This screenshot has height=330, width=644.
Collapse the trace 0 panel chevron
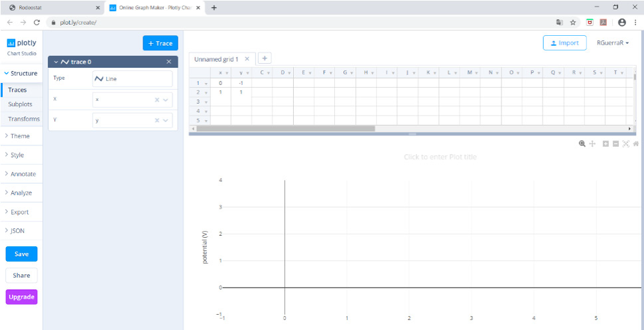[56, 62]
